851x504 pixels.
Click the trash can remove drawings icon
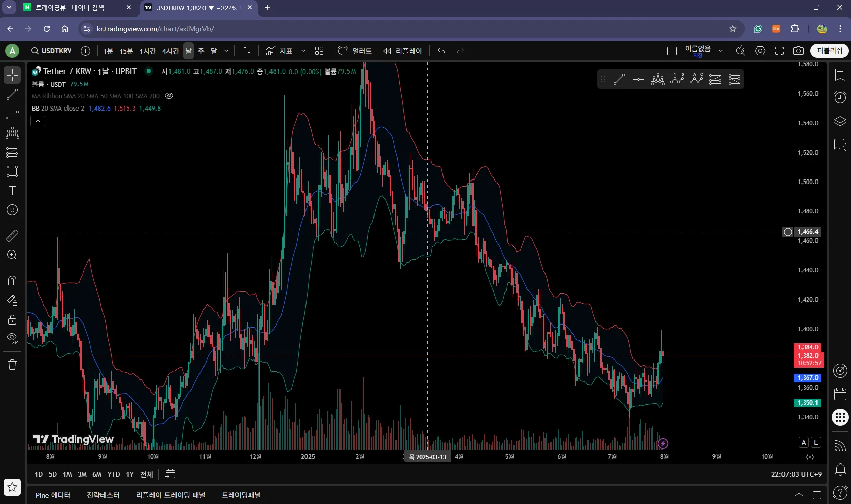(x=12, y=365)
